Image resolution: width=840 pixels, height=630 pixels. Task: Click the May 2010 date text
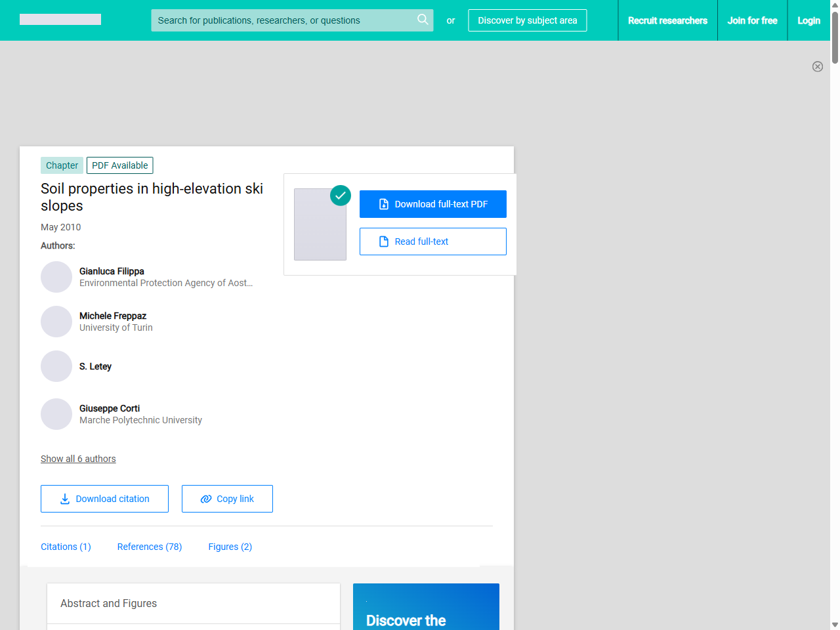[61, 227]
